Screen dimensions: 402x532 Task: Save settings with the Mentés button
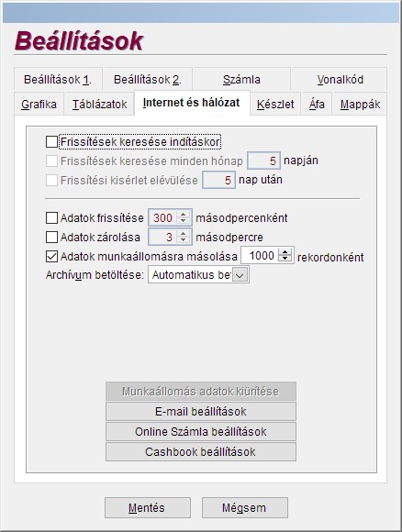pyautogui.click(x=148, y=508)
